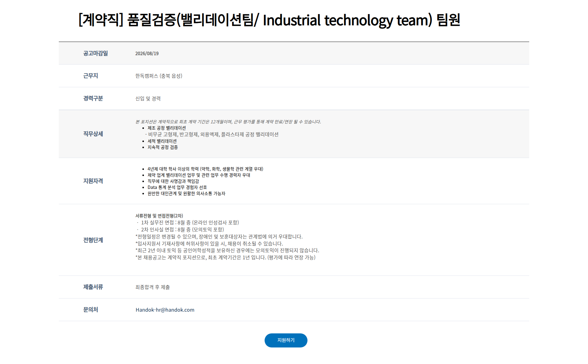Image resolution: width=588 pixels, height=364 pixels.
Task: Select the 원만한 대인관계 bullet
Action: click(186, 193)
